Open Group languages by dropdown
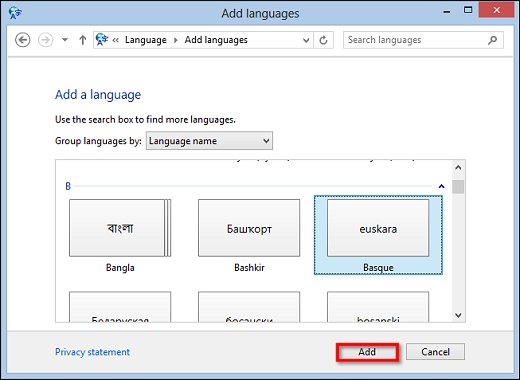This screenshot has width=520, height=380. click(209, 141)
